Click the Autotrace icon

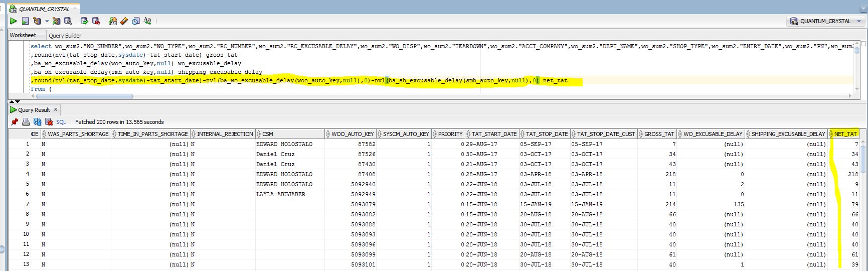(x=56, y=21)
